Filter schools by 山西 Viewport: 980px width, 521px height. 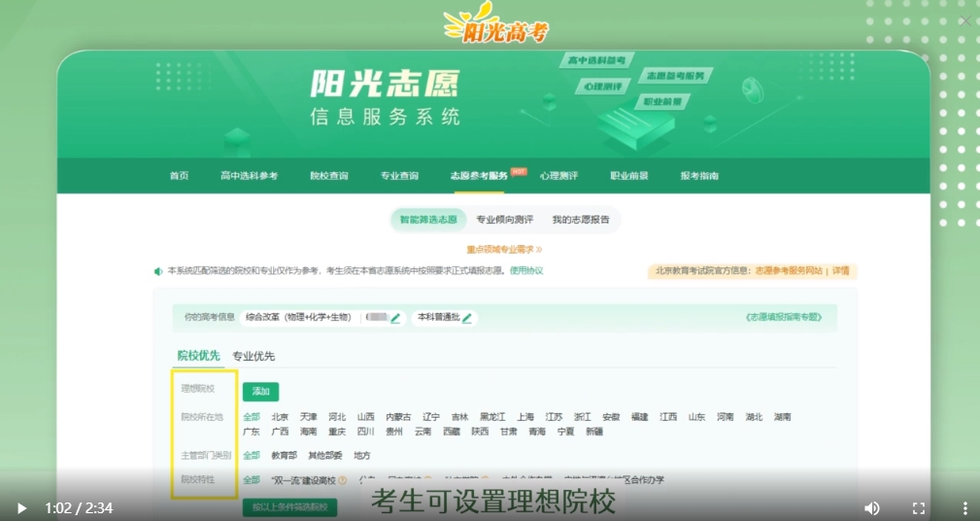[366, 417]
